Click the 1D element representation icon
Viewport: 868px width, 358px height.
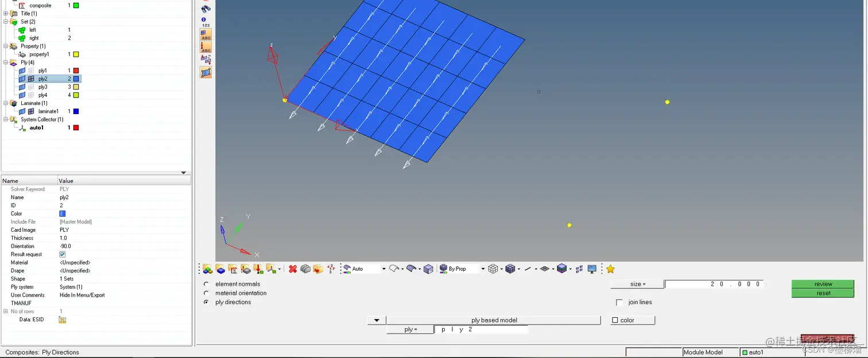[528, 268]
